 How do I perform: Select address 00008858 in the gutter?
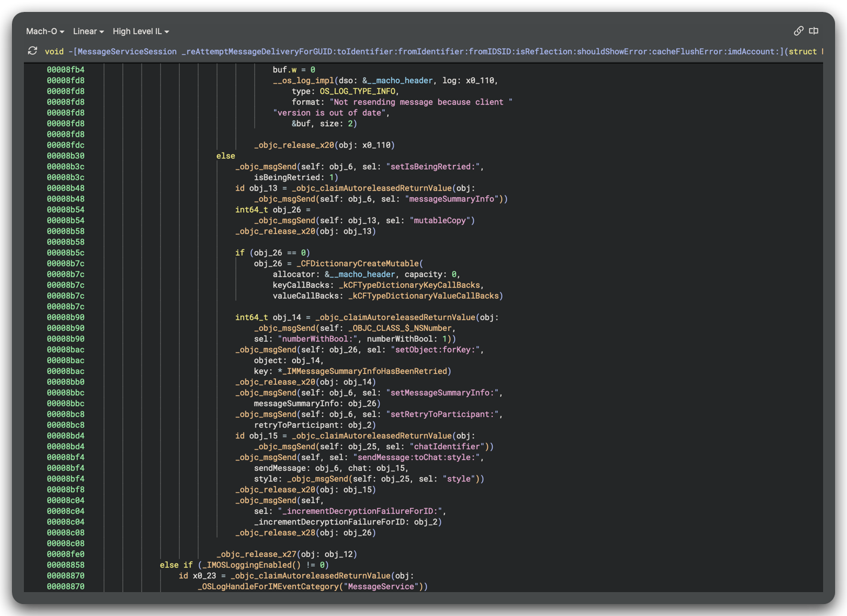[66, 565]
